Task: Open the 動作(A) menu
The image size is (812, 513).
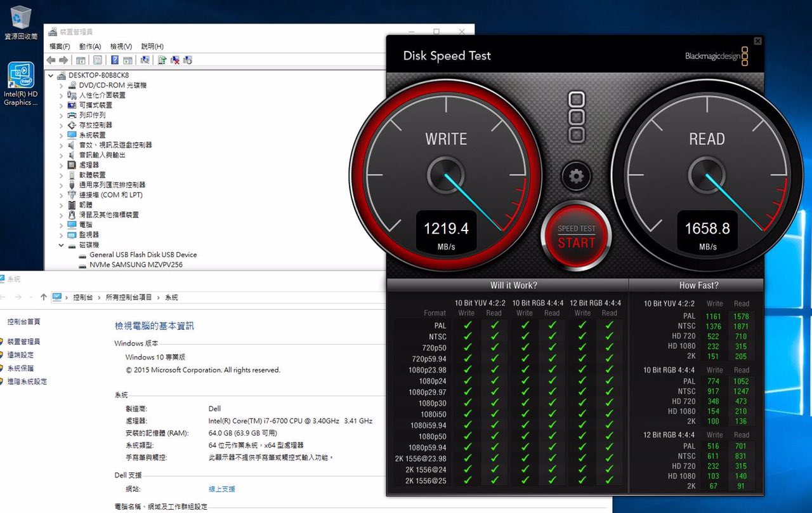Action: (90, 46)
